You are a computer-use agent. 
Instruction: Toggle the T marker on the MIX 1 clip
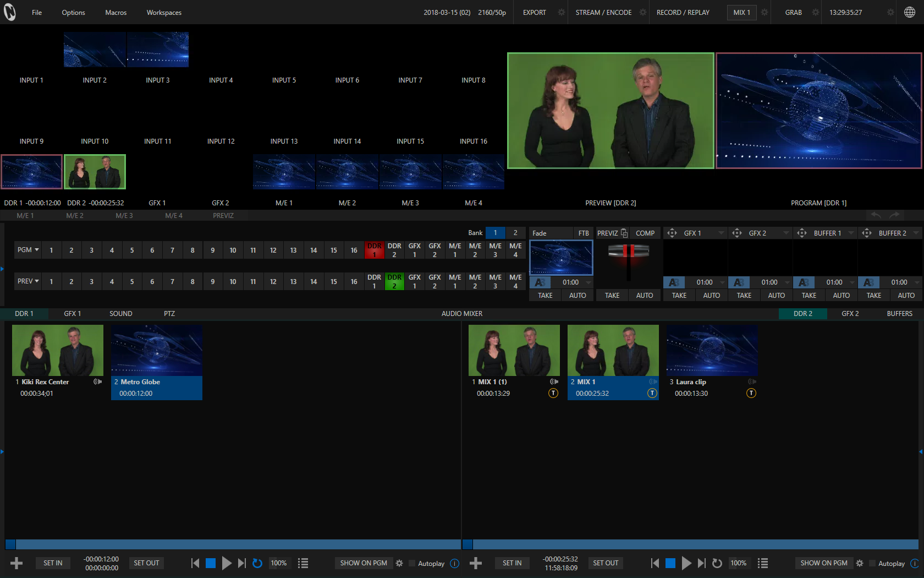[x=652, y=393]
